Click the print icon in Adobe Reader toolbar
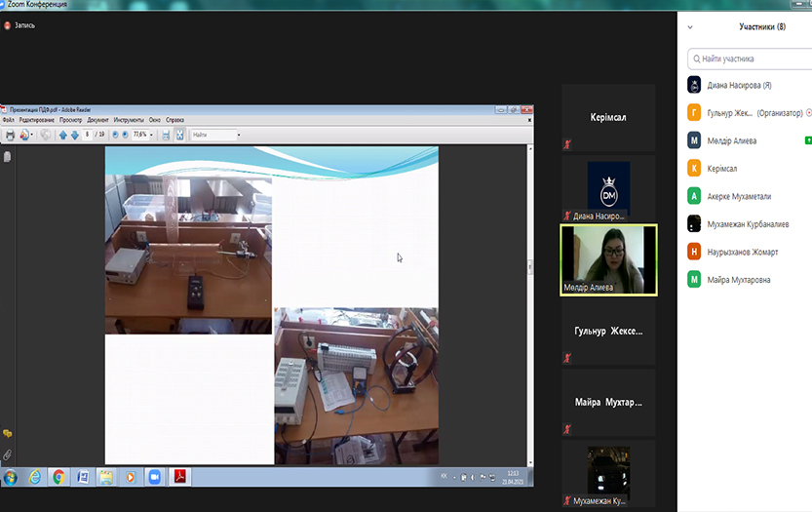 (x=10, y=135)
